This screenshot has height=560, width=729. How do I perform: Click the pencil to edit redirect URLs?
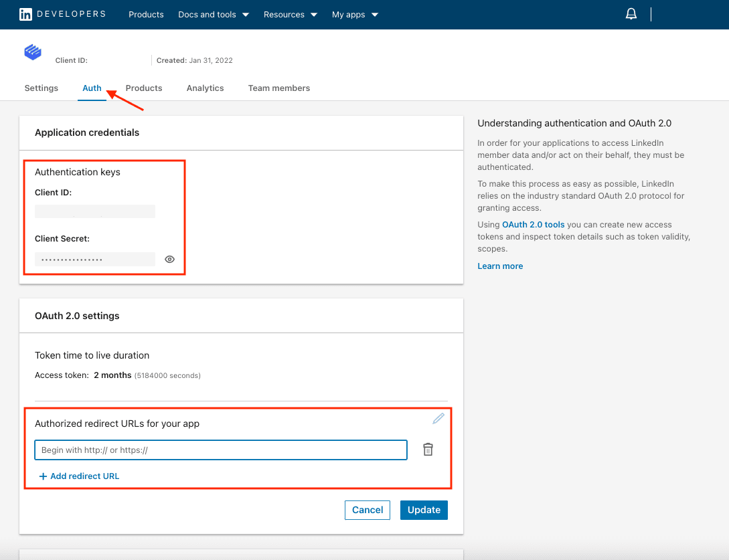[x=438, y=418]
